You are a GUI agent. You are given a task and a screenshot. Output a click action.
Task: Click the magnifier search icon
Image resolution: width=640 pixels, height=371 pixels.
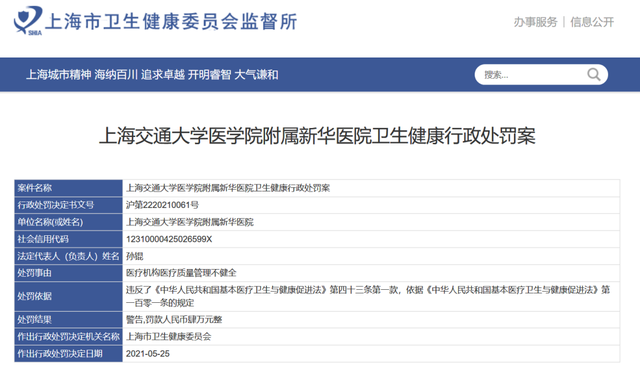(x=593, y=75)
